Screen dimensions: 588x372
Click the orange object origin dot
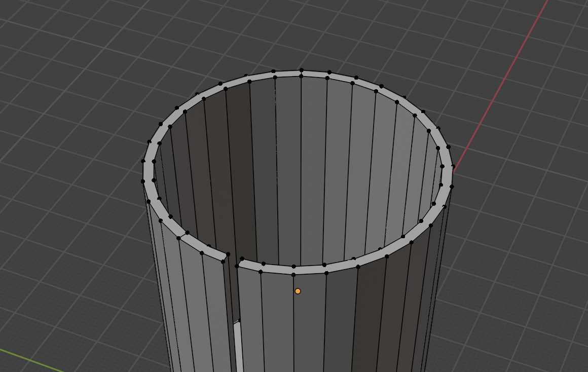(298, 291)
